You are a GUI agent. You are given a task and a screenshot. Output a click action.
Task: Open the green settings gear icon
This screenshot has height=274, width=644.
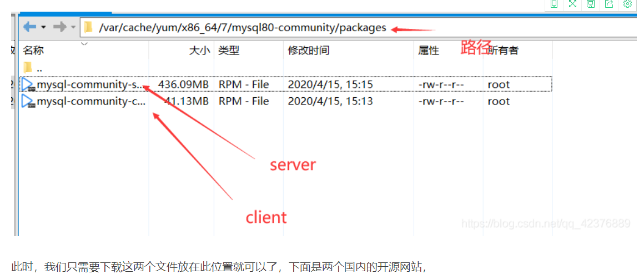627,4
